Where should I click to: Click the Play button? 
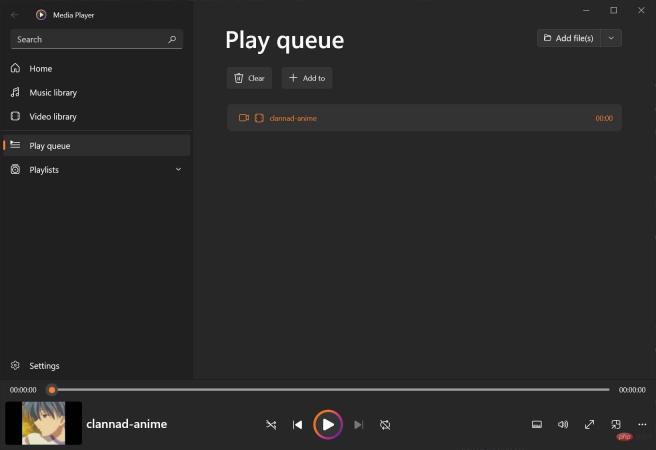[x=328, y=425]
